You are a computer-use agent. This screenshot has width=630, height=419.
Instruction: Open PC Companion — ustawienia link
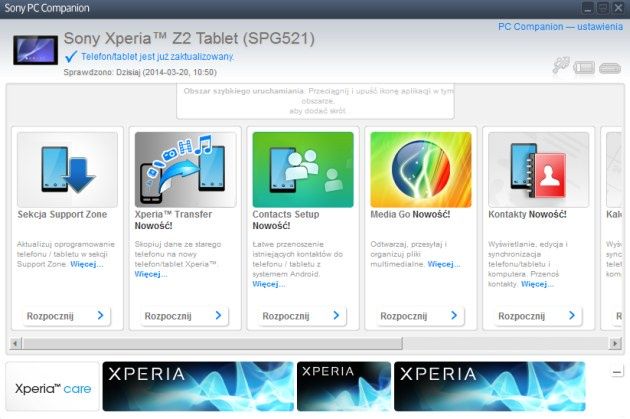(560, 27)
